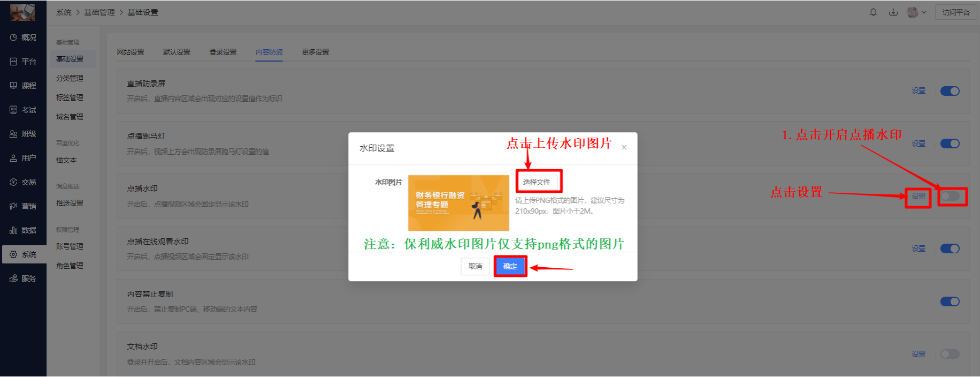Viewport: 980px width, 377px height.
Task: Click the 基础设置 breadcrumb
Action: (142, 12)
